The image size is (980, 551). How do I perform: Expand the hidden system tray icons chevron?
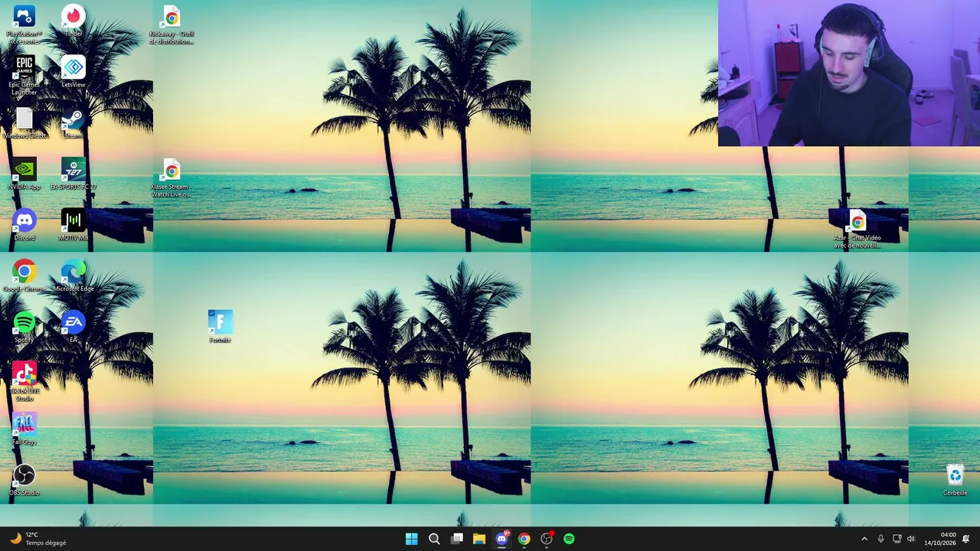point(864,539)
